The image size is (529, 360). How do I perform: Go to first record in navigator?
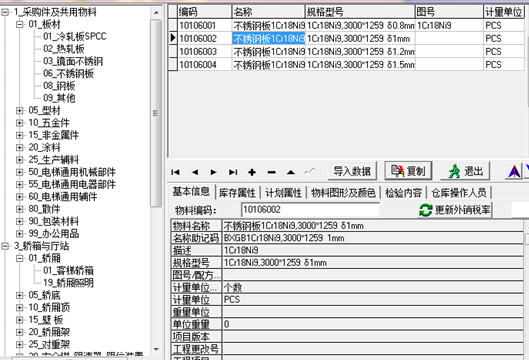[175, 172]
